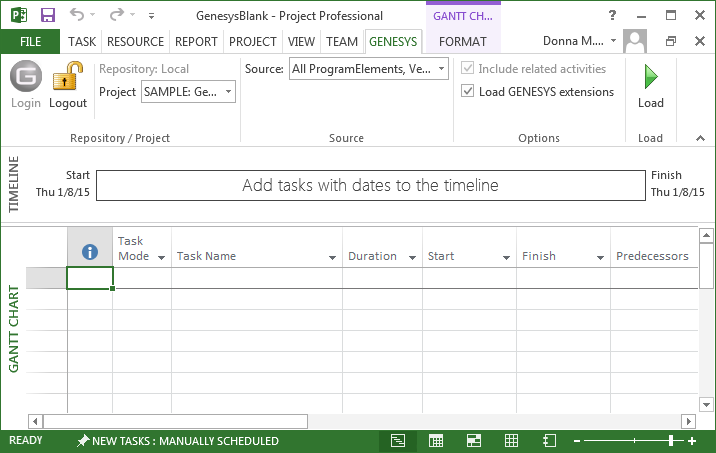Click the GENESYS Login icon
Image resolution: width=716 pixels, height=453 pixels.
pos(26,76)
